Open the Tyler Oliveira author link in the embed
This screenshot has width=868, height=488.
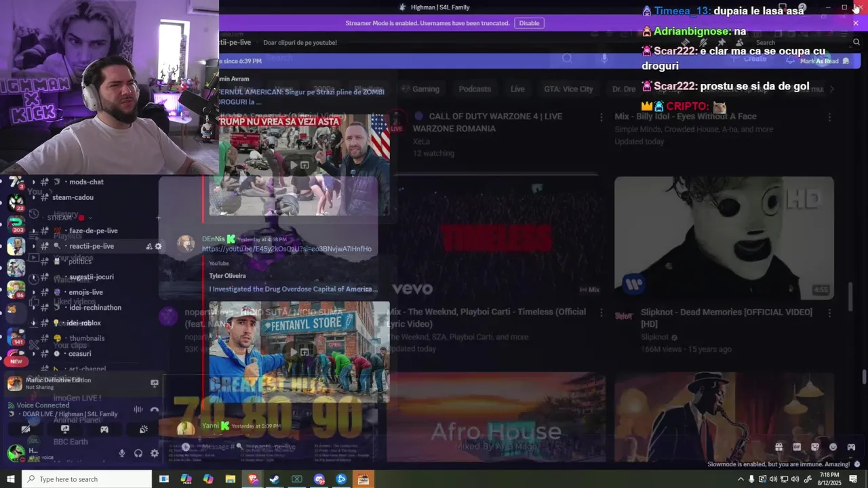pos(227,276)
